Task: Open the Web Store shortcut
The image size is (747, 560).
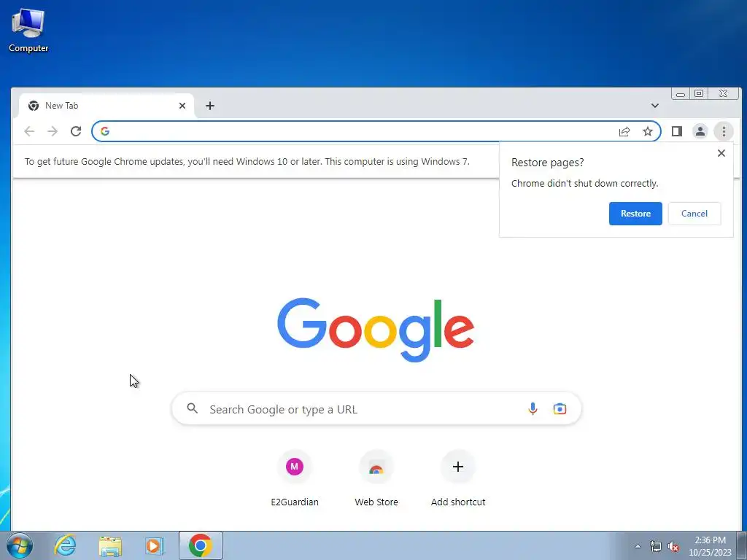Action: point(376,478)
